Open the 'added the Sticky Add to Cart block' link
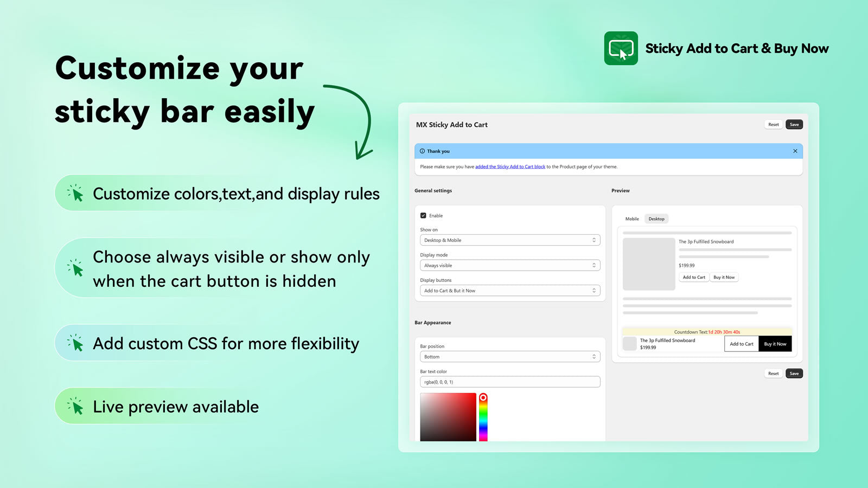Image resolution: width=868 pixels, height=488 pixels. coord(510,167)
